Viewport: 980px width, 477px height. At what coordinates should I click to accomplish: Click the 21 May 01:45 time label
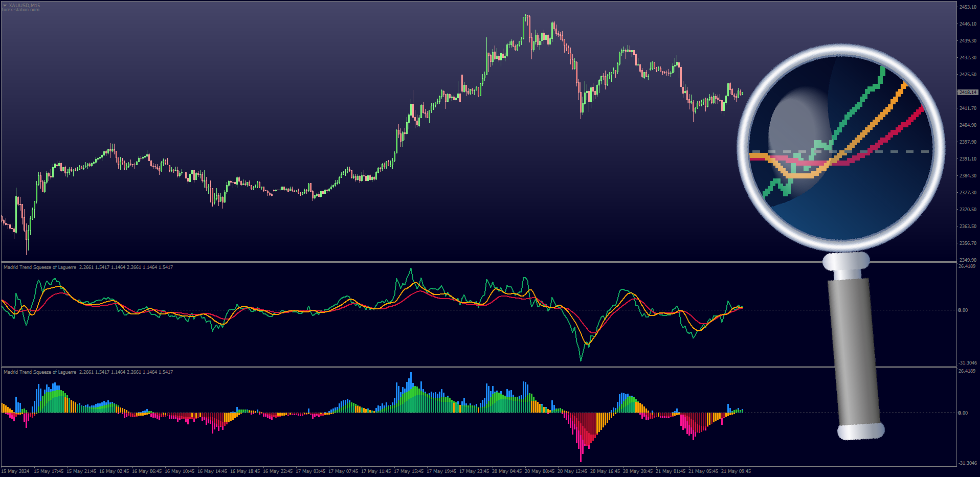(x=671, y=471)
